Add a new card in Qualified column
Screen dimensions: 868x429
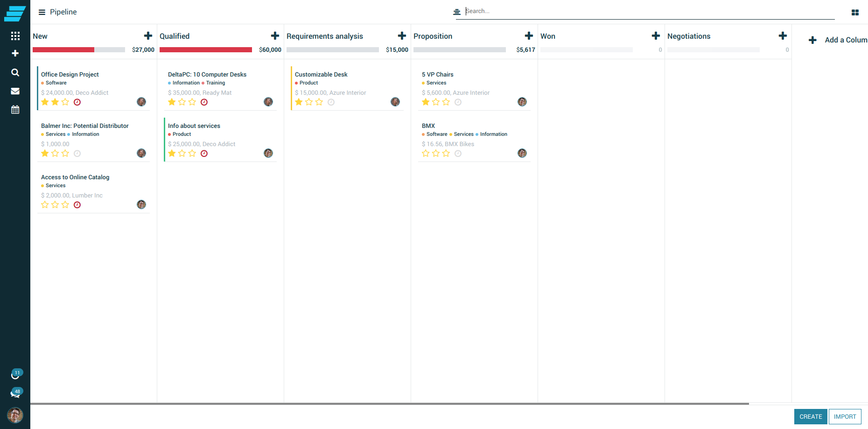tap(275, 36)
